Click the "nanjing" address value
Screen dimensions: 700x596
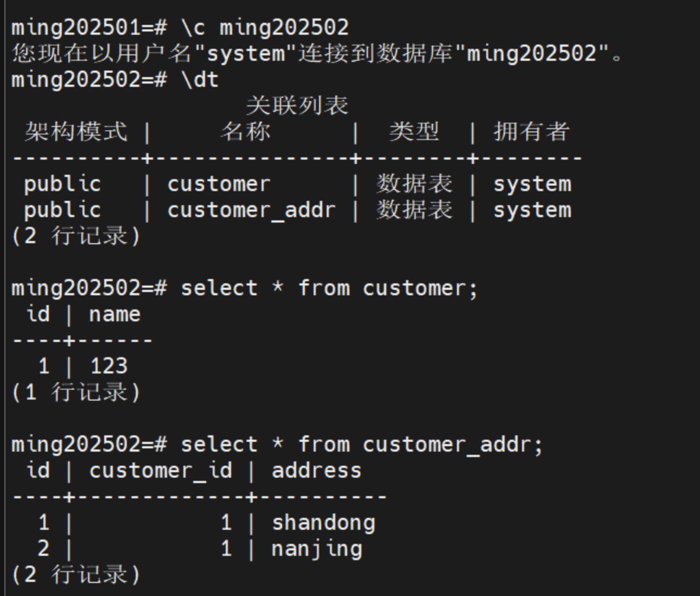tap(317, 549)
